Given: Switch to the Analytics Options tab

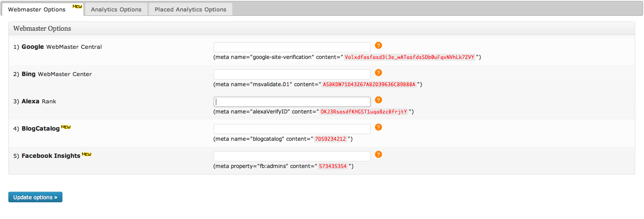Looking at the screenshot, I should pyautogui.click(x=116, y=9).
